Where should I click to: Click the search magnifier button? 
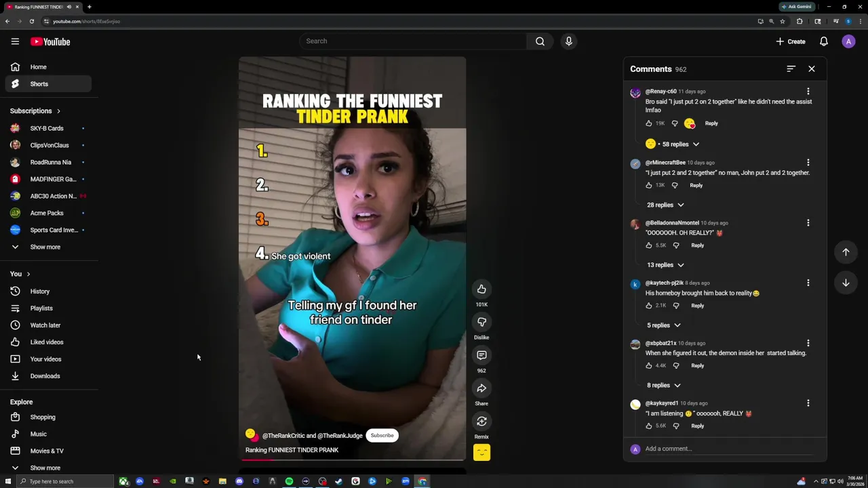point(540,41)
